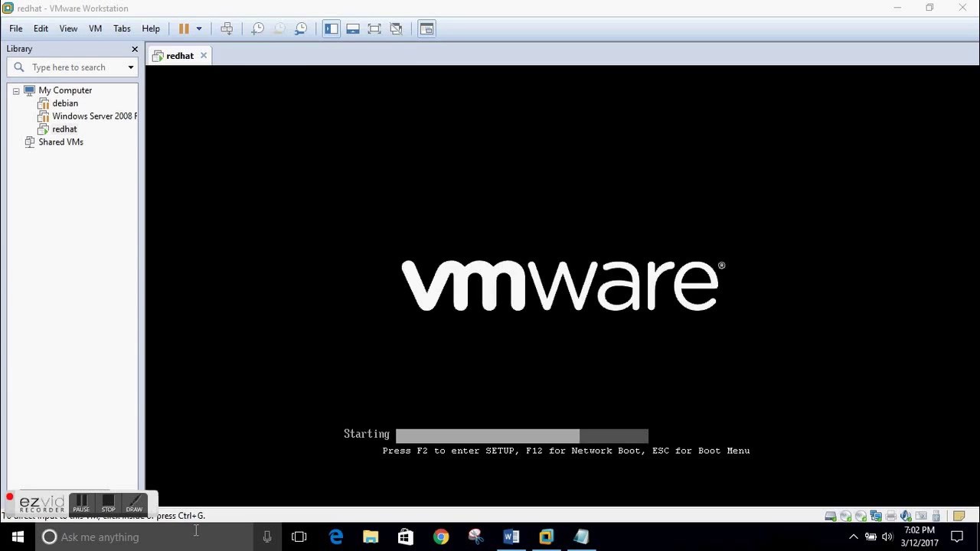Click the ezvid Draw button
980x551 pixels.
(134, 503)
